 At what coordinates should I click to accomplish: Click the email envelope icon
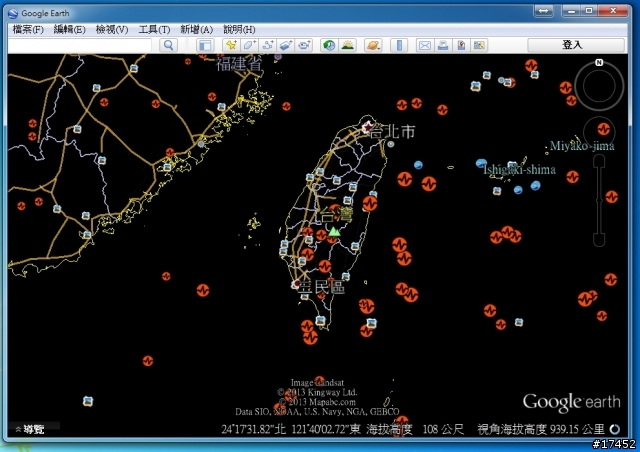point(425,45)
